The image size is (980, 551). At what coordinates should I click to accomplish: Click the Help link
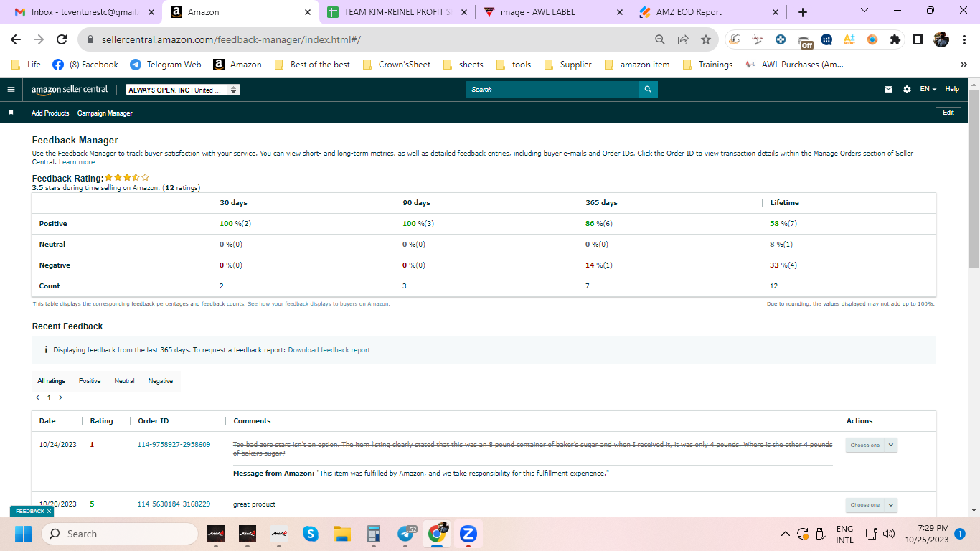click(952, 90)
